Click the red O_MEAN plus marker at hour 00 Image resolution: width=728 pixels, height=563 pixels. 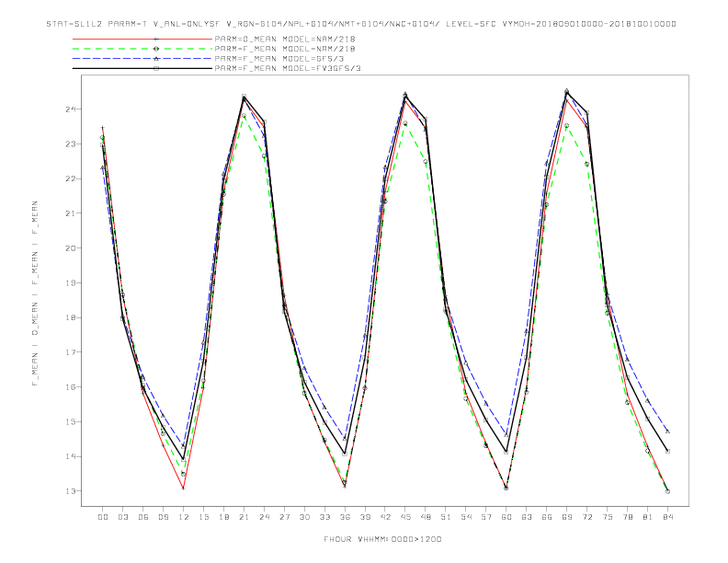103,128
